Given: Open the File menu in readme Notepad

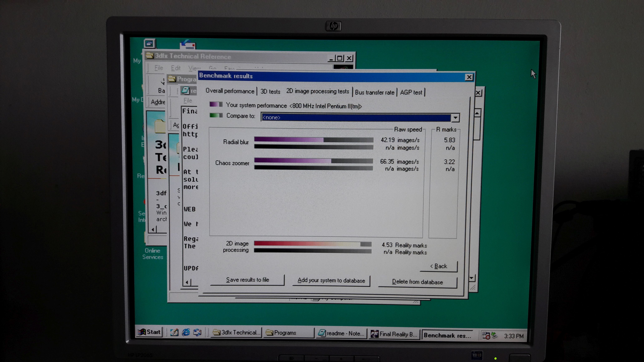Looking at the screenshot, I should click(x=188, y=100).
